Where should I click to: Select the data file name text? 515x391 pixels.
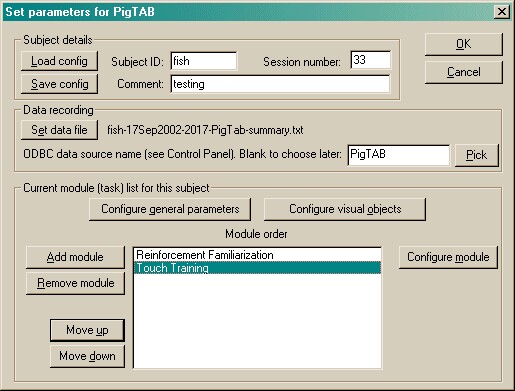pyautogui.click(x=205, y=130)
